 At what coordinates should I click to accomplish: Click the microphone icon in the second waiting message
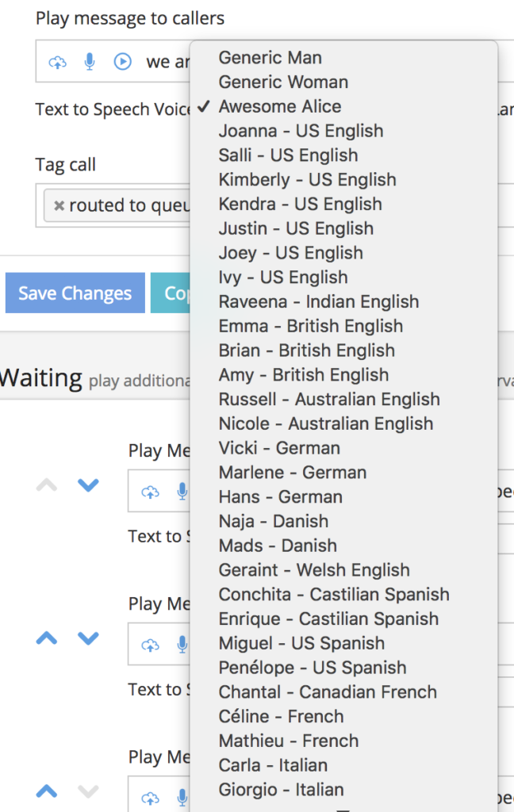182,645
